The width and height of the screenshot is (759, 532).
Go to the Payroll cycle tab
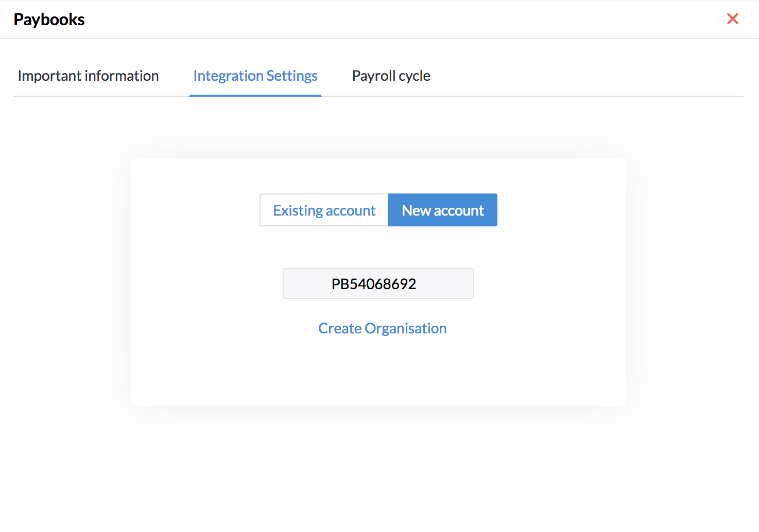391,76
